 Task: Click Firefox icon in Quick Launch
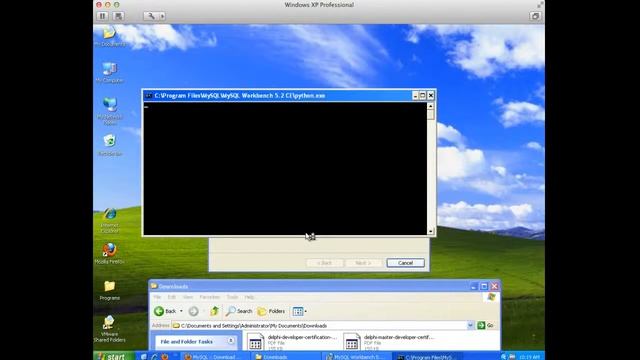click(x=164, y=356)
